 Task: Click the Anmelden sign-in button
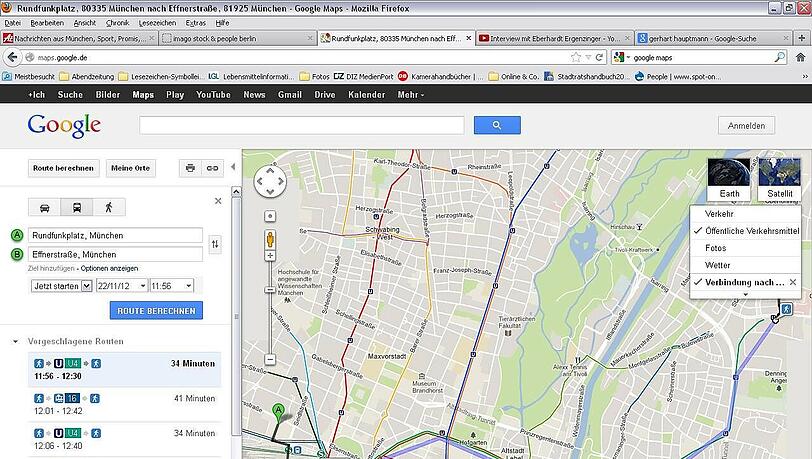pyautogui.click(x=746, y=125)
